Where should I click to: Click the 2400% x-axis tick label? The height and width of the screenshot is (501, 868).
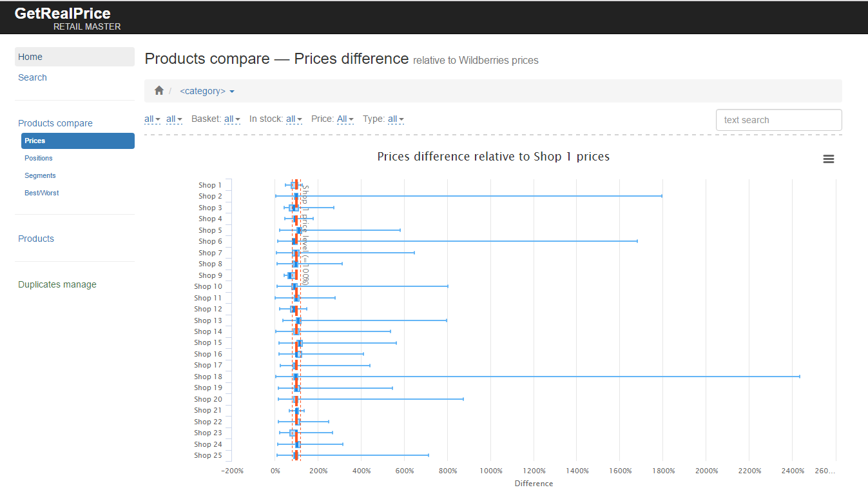pyautogui.click(x=793, y=471)
